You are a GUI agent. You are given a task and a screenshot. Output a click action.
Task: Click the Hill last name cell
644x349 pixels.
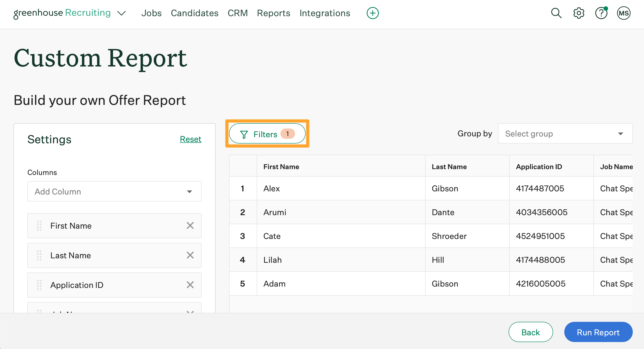point(467,260)
